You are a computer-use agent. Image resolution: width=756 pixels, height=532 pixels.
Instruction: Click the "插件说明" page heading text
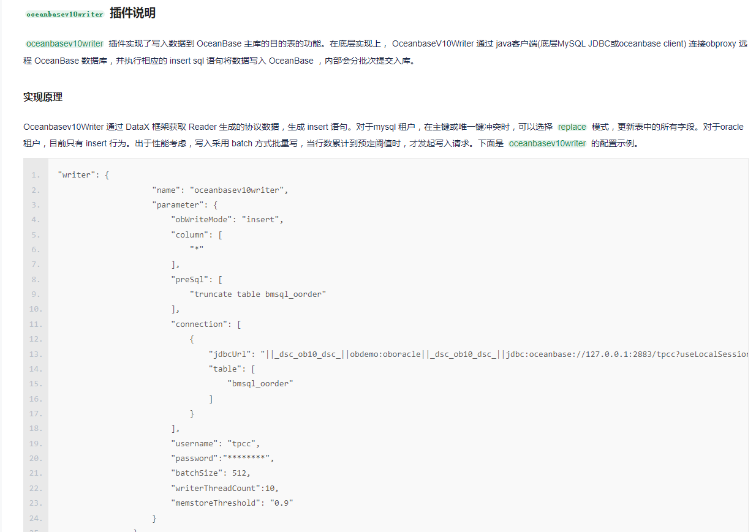pos(132,13)
